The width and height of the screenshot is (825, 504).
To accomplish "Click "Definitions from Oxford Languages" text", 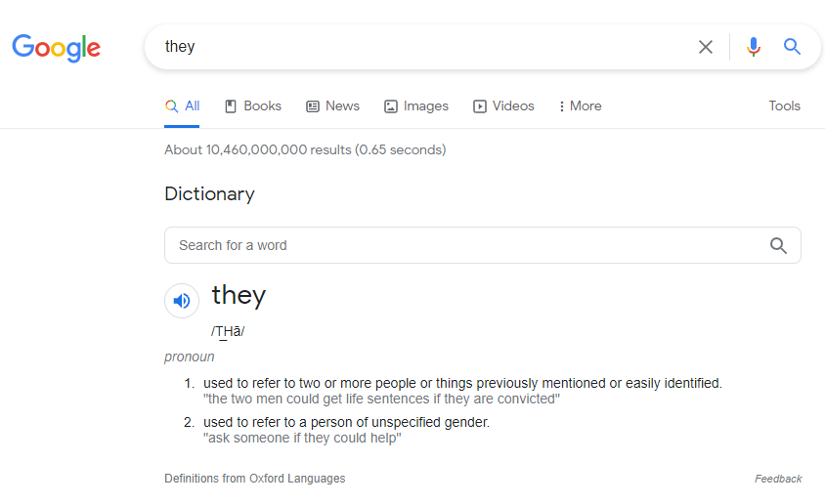I will 254,479.
